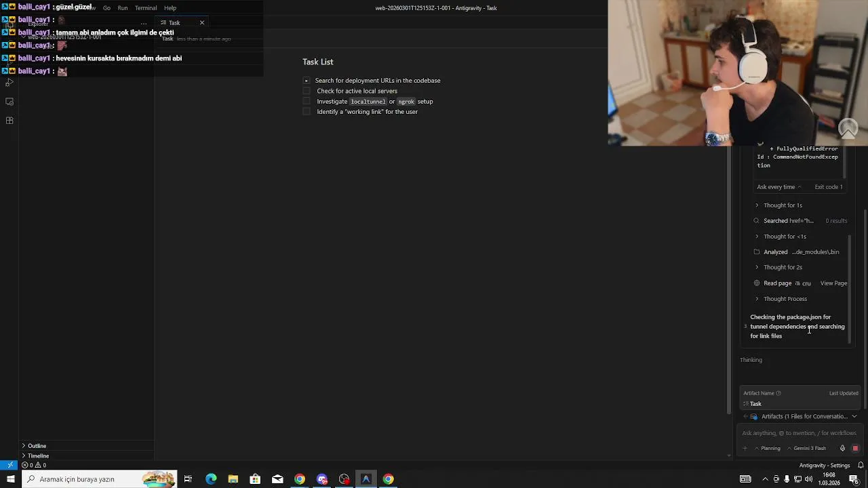Open the Run menu
This screenshot has height=488, width=868.
123,8
